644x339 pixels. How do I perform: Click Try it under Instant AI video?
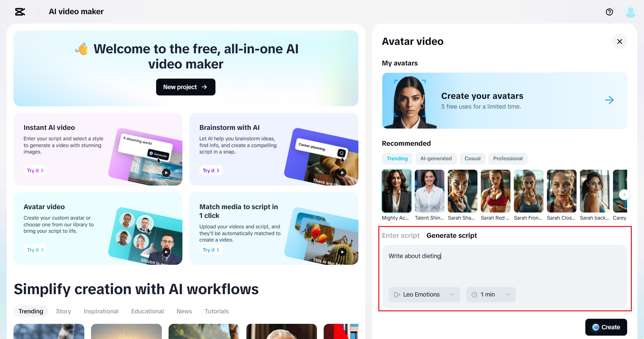point(35,171)
